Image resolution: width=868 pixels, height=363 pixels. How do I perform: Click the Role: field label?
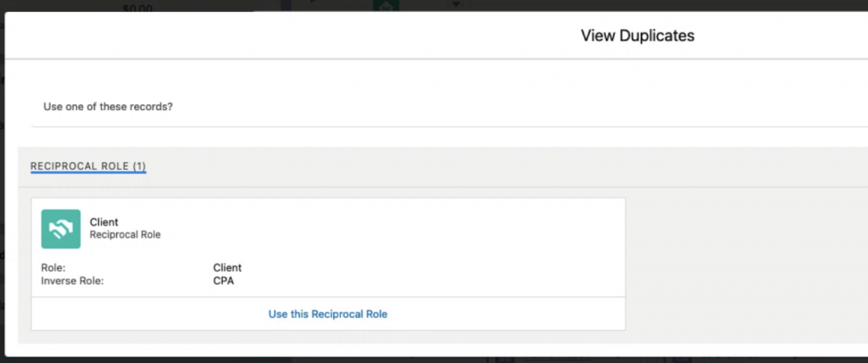53,268
